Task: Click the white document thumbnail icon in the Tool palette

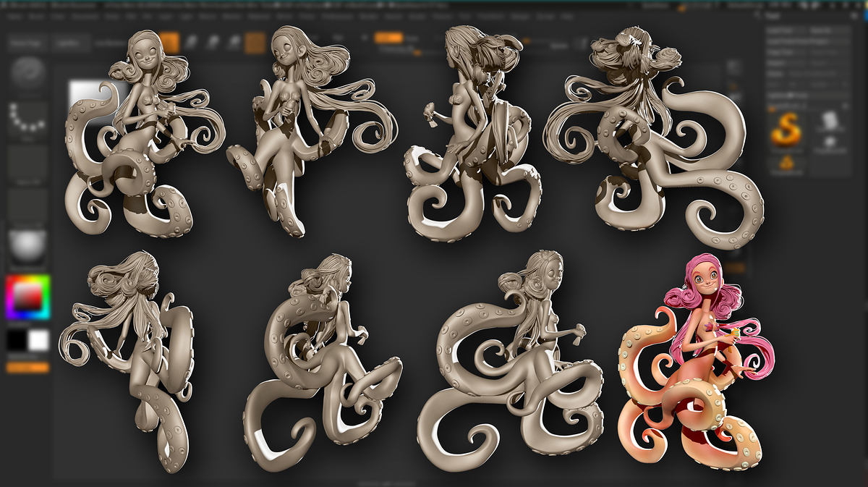Action: point(830,122)
